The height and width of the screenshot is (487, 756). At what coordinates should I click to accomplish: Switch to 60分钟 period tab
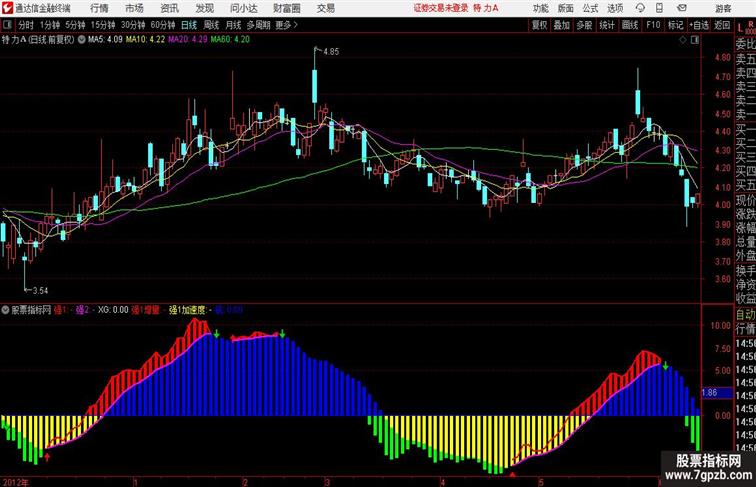tap(163, 25)
